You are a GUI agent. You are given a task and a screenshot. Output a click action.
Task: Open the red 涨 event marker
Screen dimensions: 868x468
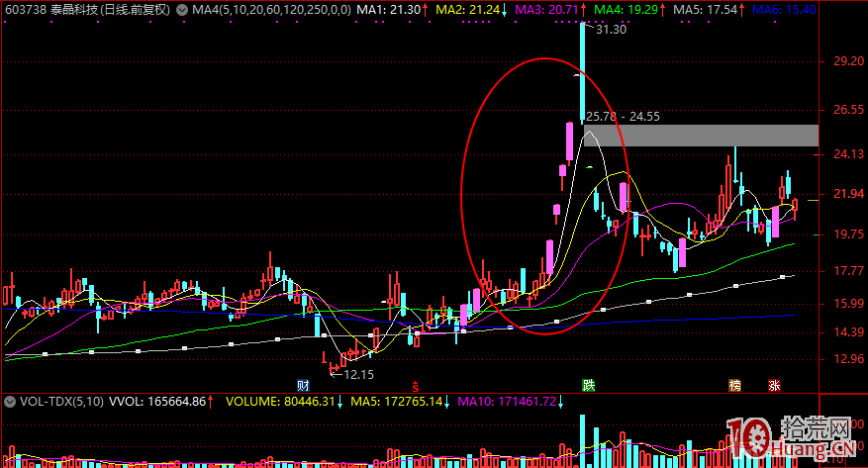point(774,385)
